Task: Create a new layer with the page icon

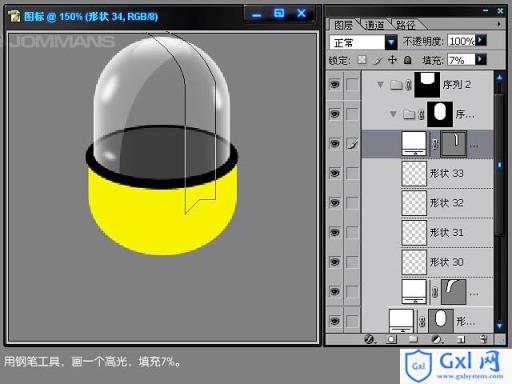Action: pyautogui.click(x=461, y=339)
